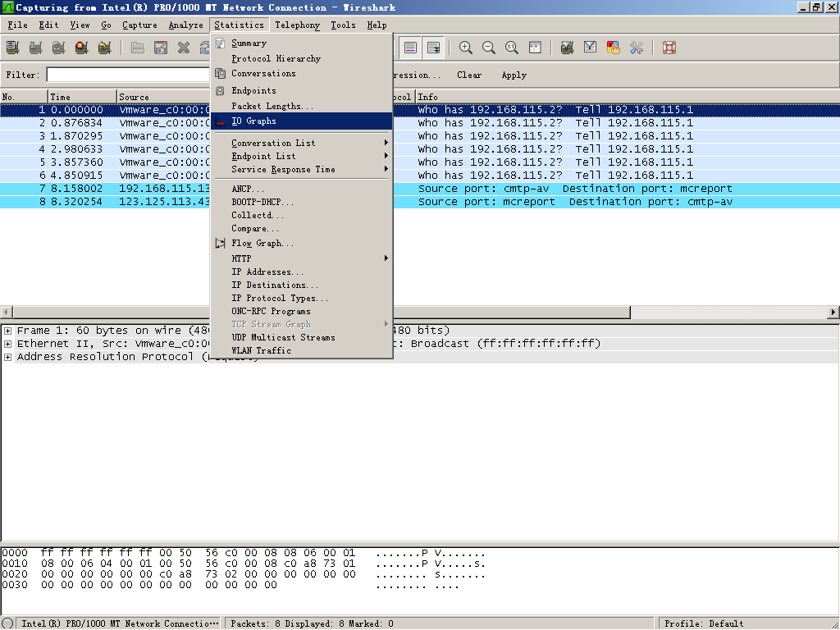Viewport: 840px width, 630px height.
Task: Restart the running capture via toolbar icon
Action: [x=105, y=48]
